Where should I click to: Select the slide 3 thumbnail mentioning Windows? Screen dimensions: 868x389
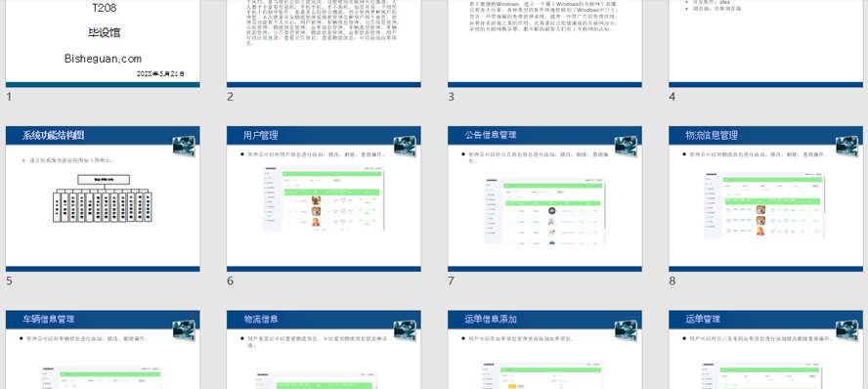pyautogui.click(x=544, y=44)
